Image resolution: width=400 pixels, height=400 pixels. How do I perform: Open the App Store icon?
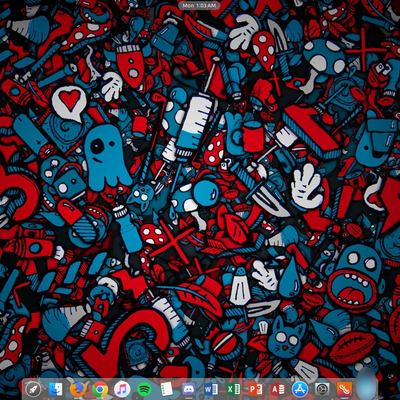pyautogui.click(x=300, y=389)
